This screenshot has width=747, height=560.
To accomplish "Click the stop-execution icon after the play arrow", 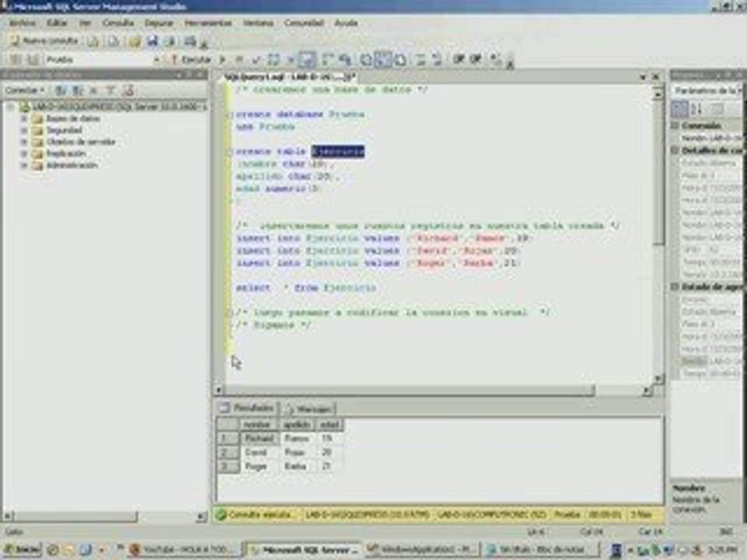I will tap(239, 60).
